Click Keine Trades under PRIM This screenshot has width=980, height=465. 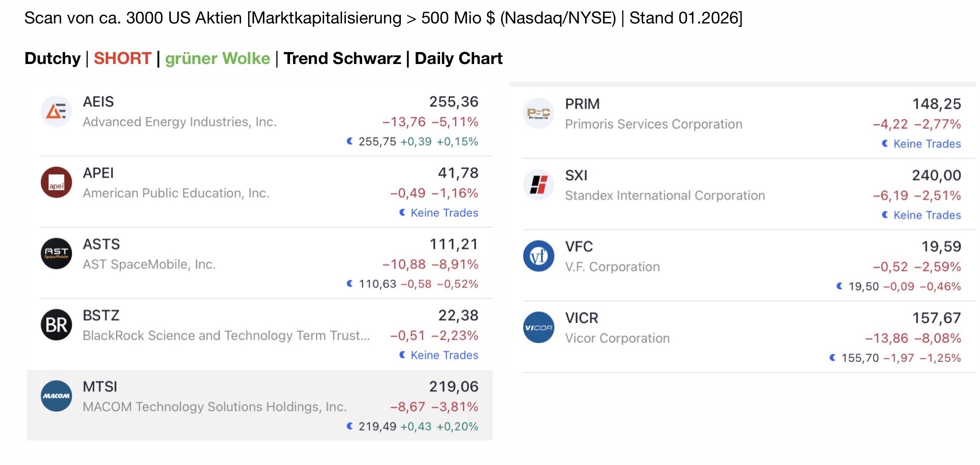pos(927,144)
